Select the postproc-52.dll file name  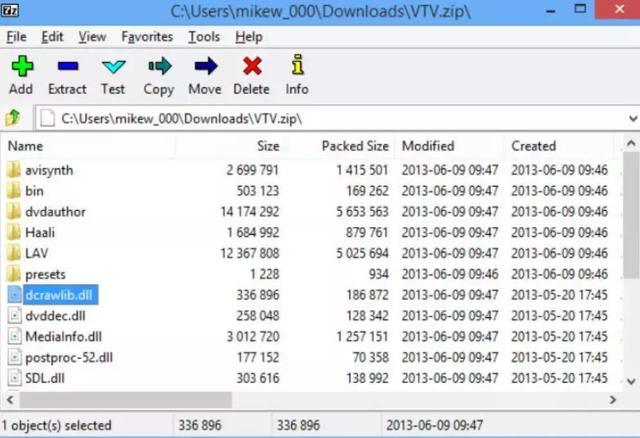coord(69,358)
